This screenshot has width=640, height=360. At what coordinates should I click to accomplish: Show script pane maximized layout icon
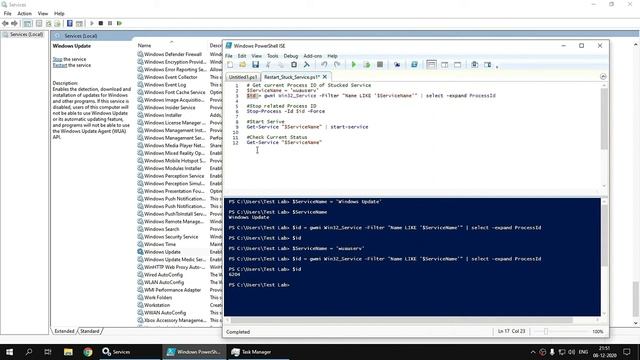tap(458, 64)
